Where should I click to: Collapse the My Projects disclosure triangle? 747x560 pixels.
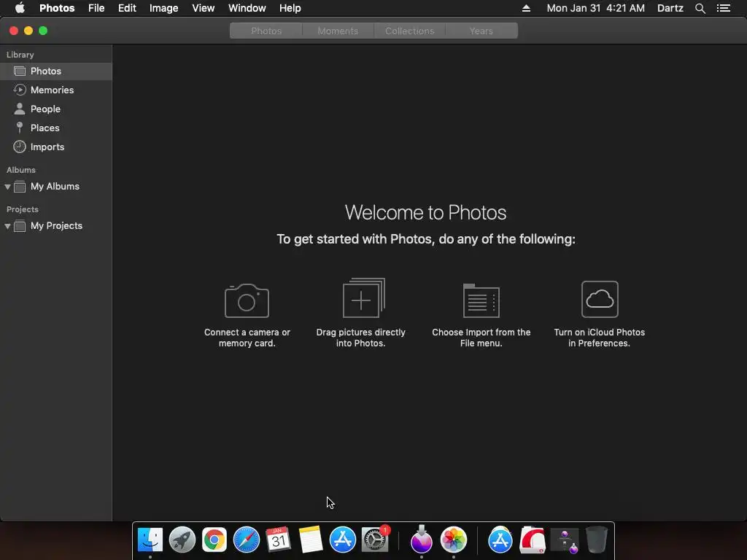7,226
